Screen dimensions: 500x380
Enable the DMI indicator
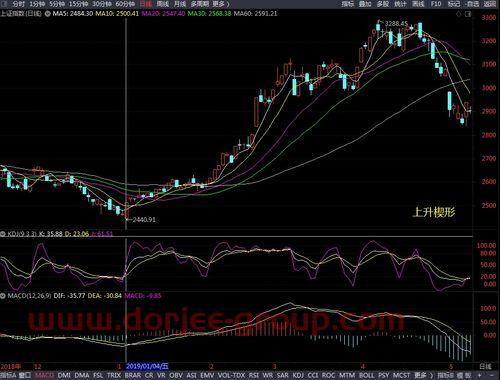[64, 376]
